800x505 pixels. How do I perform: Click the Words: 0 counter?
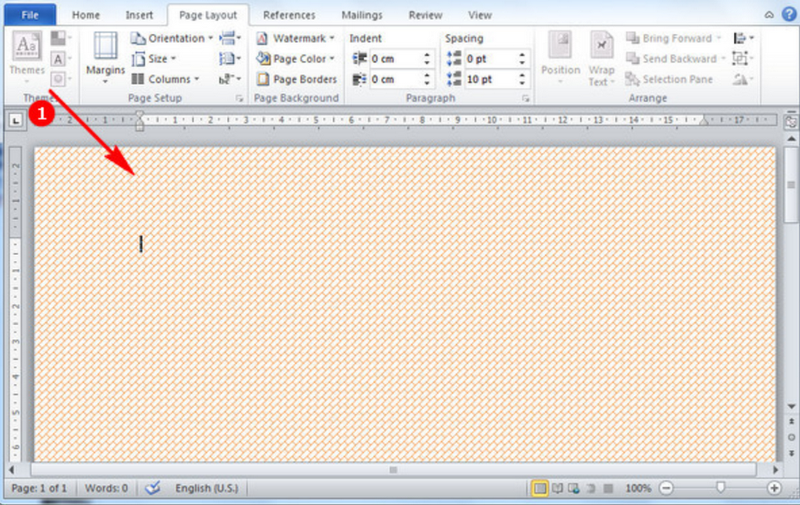point(106,488)
